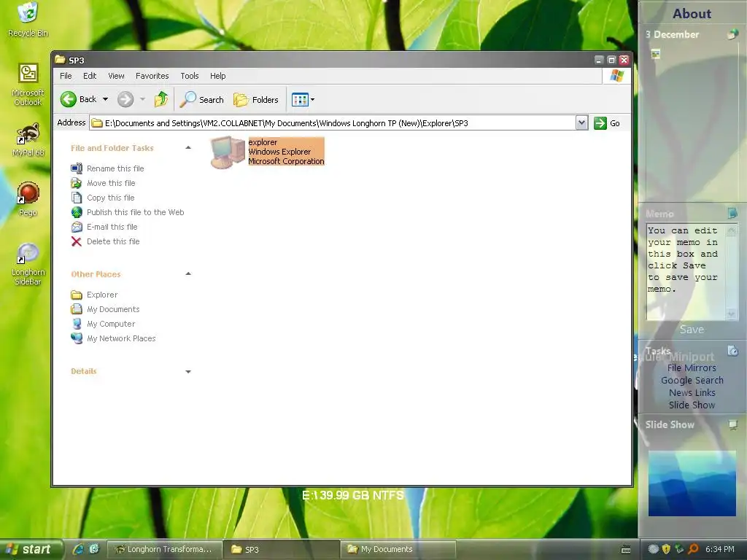The width and height of the screenshot is (747, 560).
Task: Click the slide show image thumbnail
Action: pyautogui.click(x=692, y=483)
